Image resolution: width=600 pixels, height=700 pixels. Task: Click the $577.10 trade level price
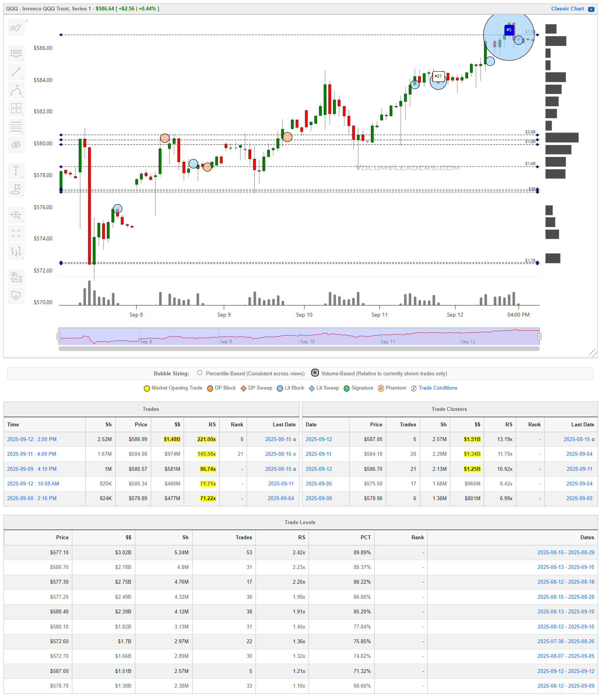click(59, 552)
